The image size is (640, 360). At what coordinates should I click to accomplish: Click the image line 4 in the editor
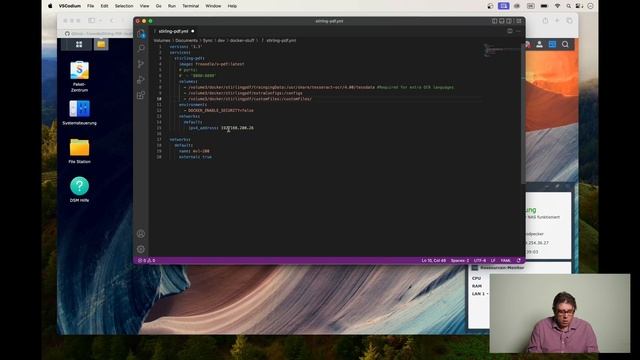211,64
